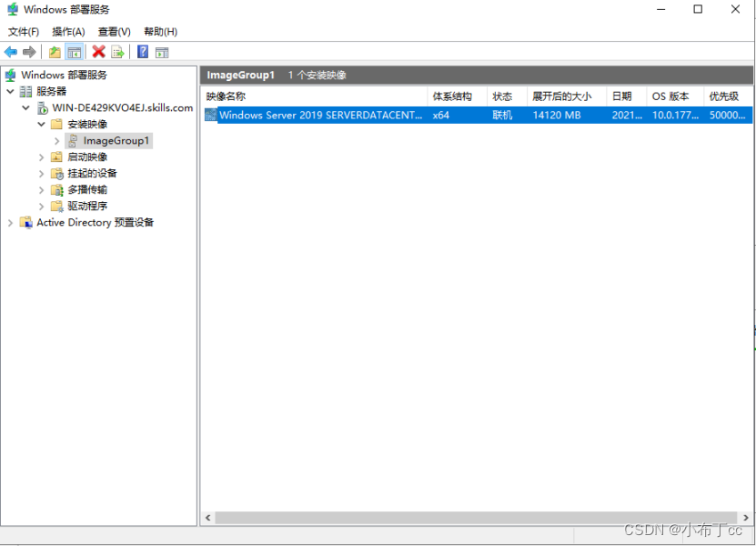The height and width of the screenshot is (546, 756).
Task: Expand the 多播传输 node
Action: click(x=42, y=190)
